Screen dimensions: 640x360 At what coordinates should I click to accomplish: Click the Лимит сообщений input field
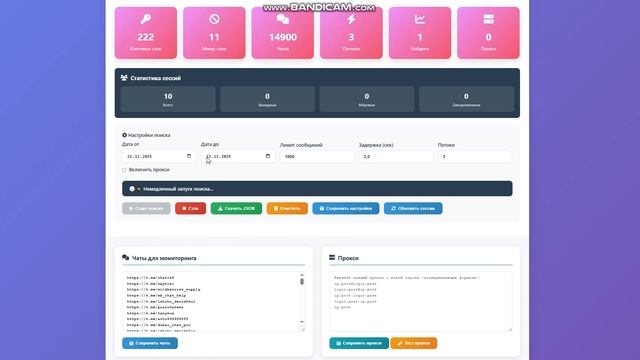317,156
